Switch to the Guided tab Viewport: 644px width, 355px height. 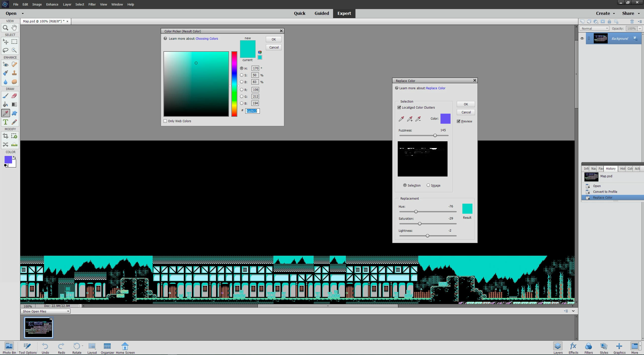pos(321,13)
